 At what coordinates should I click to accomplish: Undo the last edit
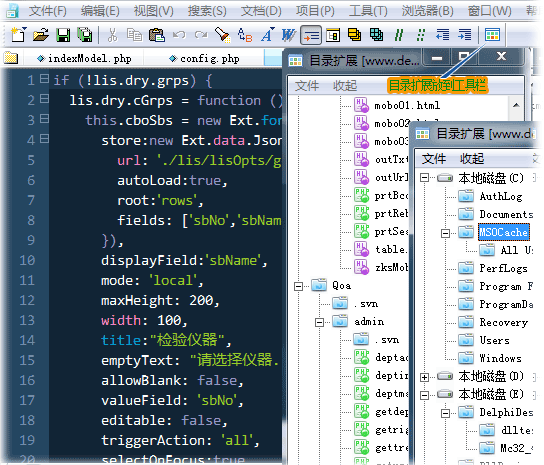tap(179, 35)
